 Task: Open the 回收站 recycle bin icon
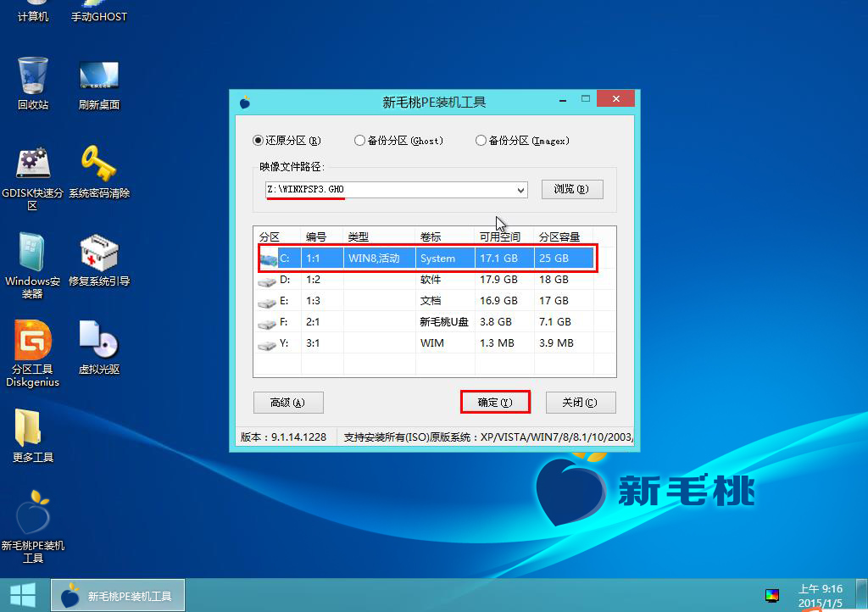tap(33, 83)
